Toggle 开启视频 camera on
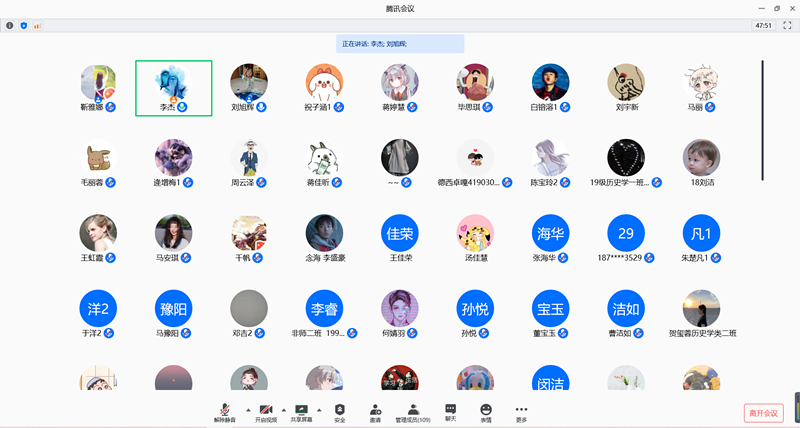Image resolution: width=800 pixels, height=428 pixels. 266,412
